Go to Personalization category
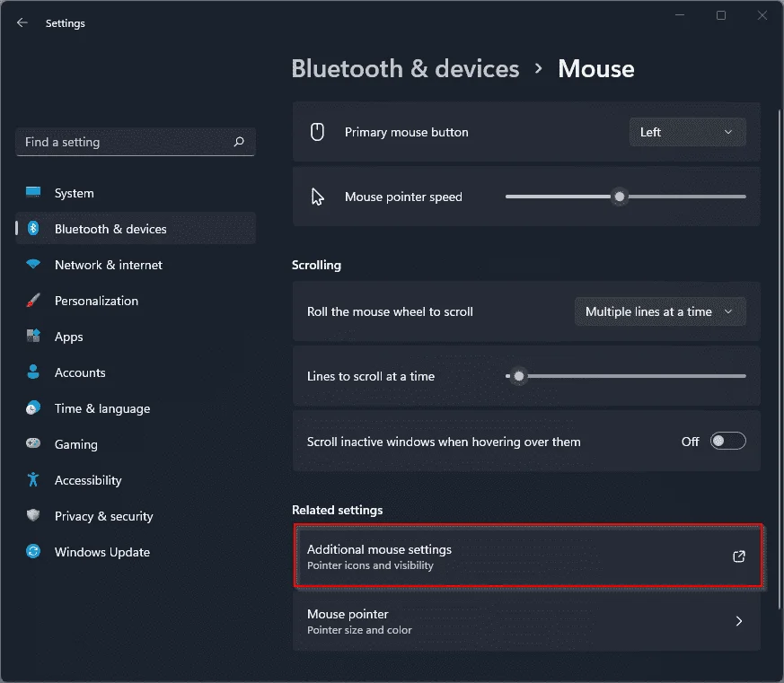Viewport: 784px width, 683px height. (x=136, y=301)
